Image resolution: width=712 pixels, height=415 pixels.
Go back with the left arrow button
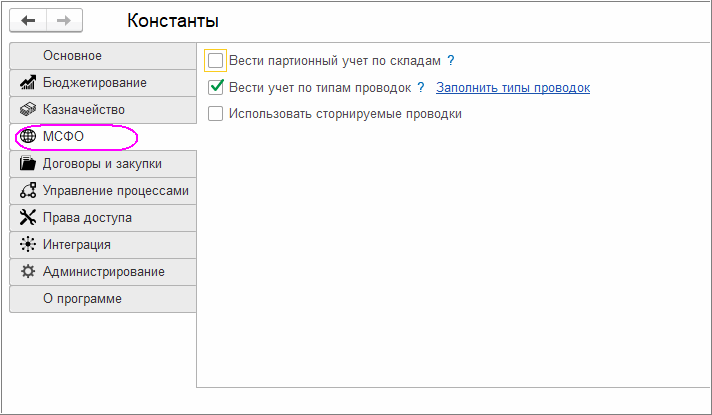[x=30, y=20]
